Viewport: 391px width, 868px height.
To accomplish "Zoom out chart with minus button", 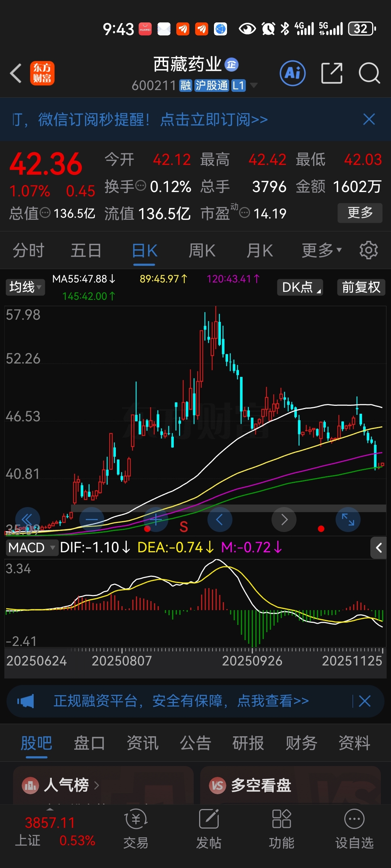I will (x=92, y=520).
